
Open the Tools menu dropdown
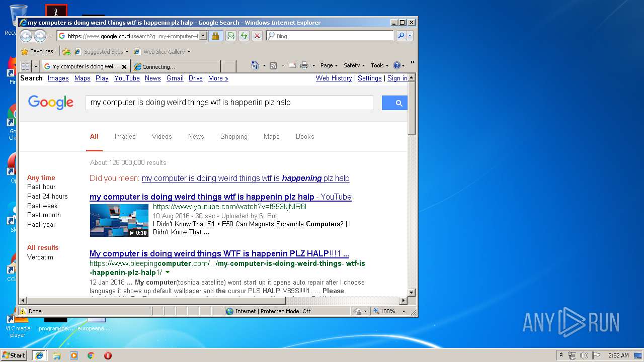coord(380,65)
